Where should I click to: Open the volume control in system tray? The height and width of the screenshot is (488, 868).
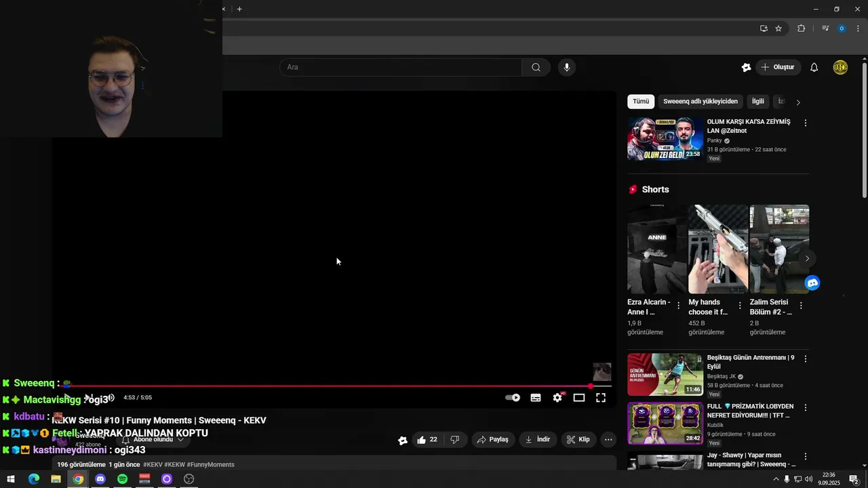(808, 479)
